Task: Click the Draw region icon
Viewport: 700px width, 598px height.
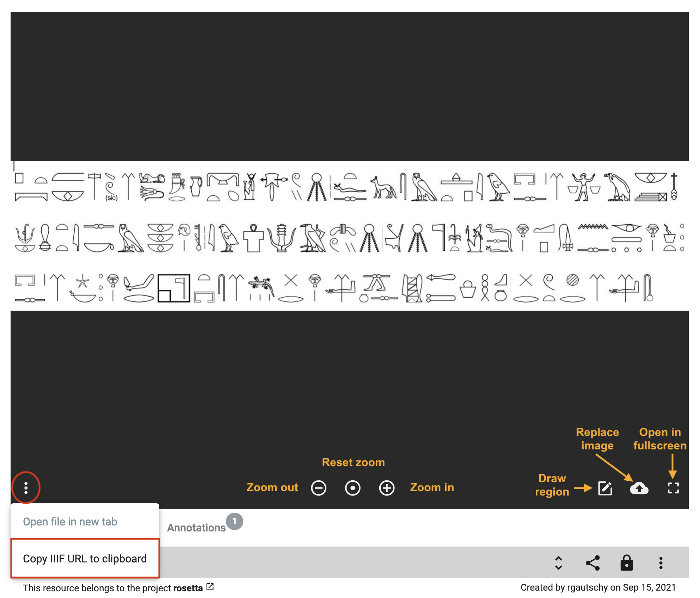Action: (x=606, y=487)
